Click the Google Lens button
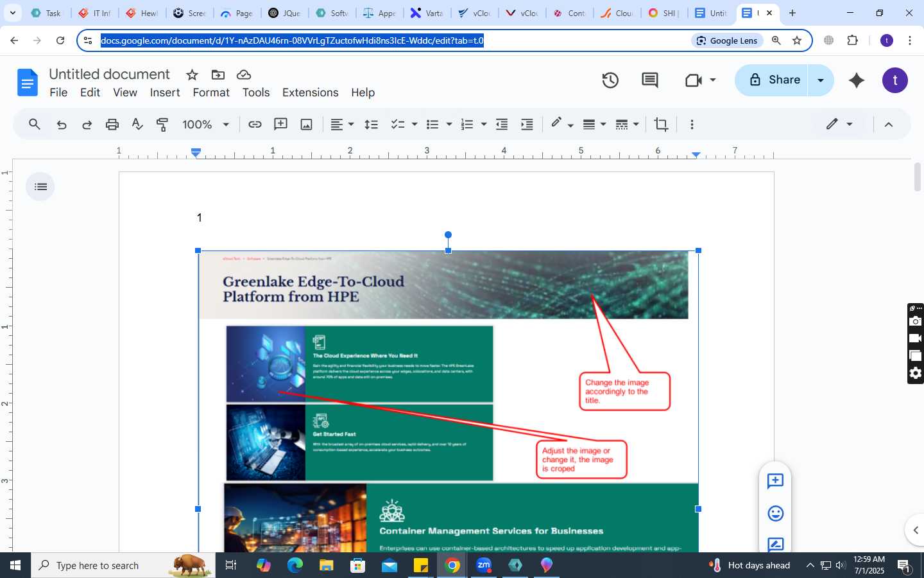The image size is (924, 578). coord(727,40)
